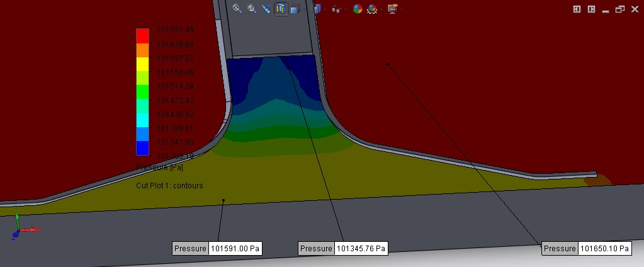
Task: Click the red swatch in pressure legend
Action: 143,35
